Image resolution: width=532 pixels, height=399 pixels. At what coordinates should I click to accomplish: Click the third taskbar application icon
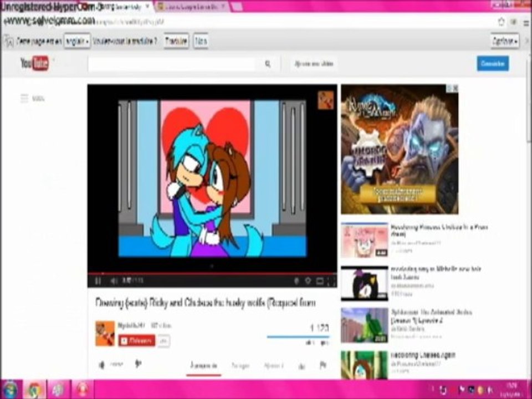tap(58, 390)
